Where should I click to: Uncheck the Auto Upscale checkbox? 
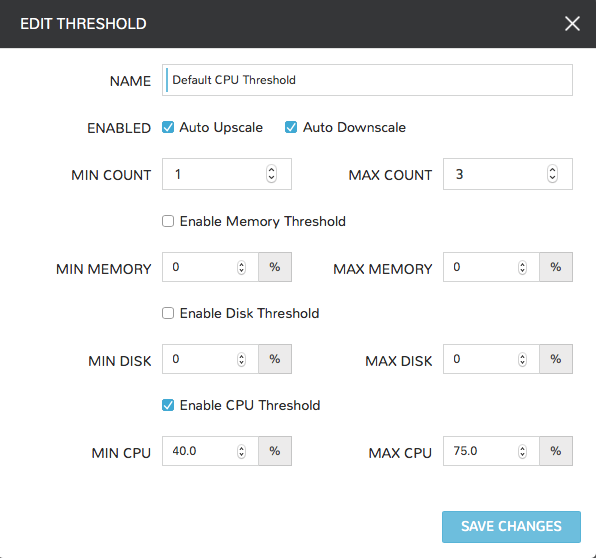[168, 127]
